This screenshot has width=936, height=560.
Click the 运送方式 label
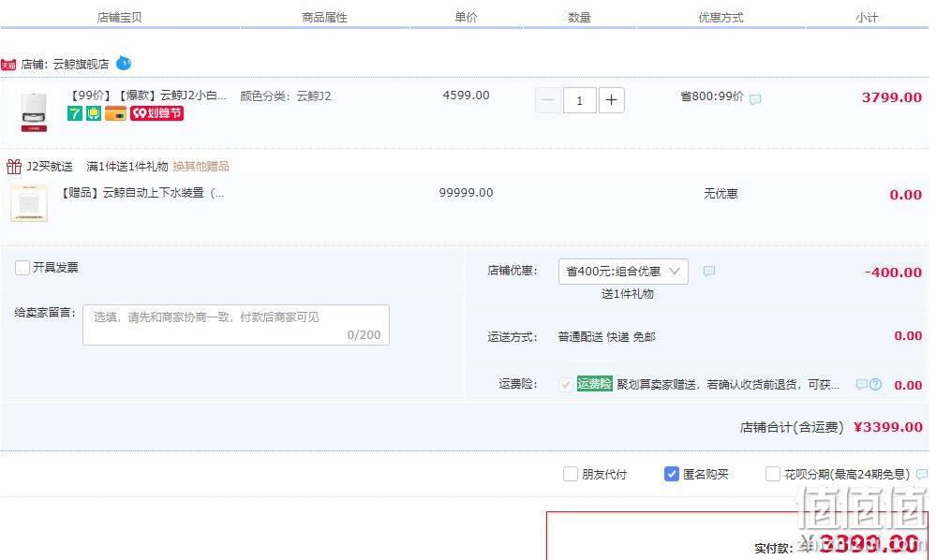513,337
